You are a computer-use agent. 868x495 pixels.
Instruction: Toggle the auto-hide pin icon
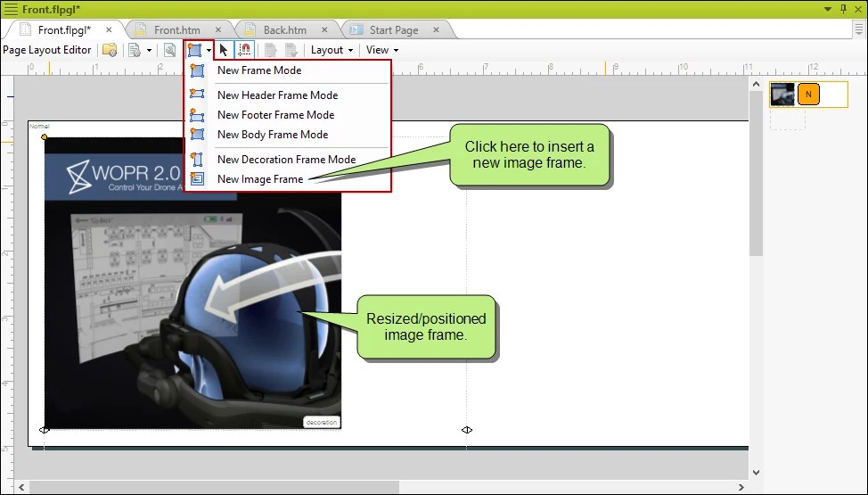[843, 9]
